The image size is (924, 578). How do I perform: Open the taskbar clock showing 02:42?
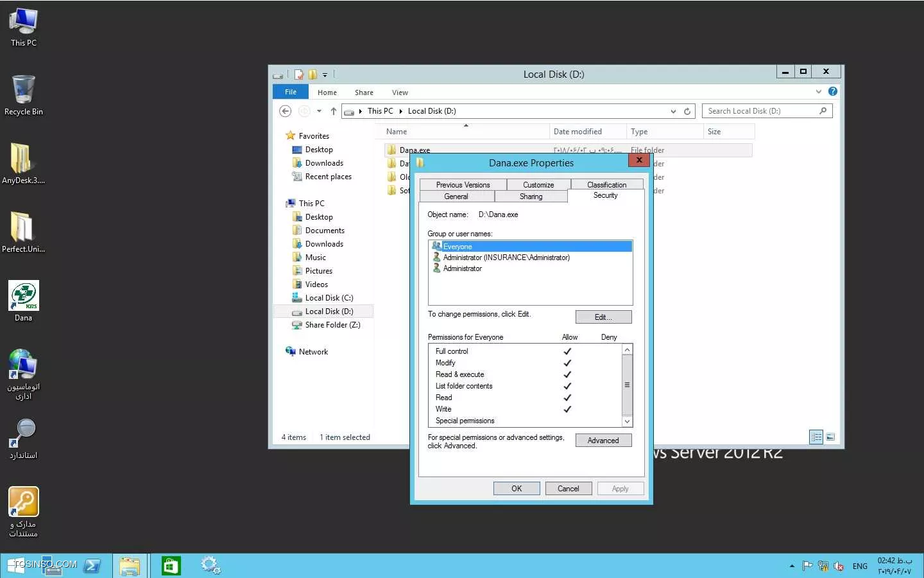894,566
